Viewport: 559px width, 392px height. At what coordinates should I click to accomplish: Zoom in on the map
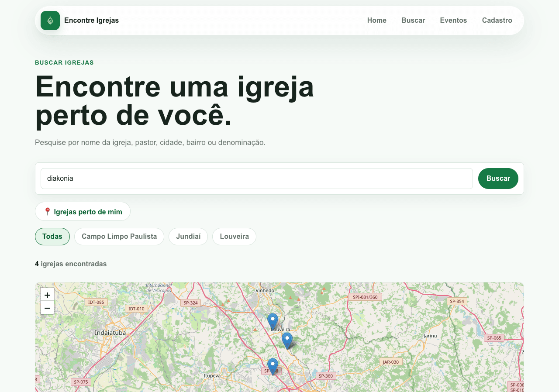47,295
